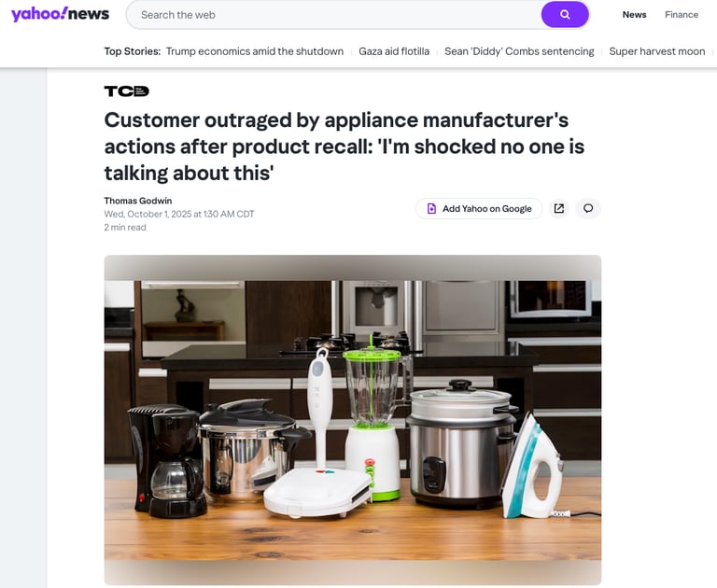
Task: Click the purple search magnifier button
Action: click(x=565, y=15)
